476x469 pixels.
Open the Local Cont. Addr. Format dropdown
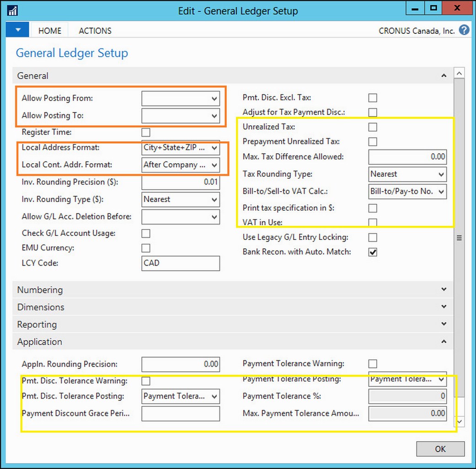[x=214, y=165]
